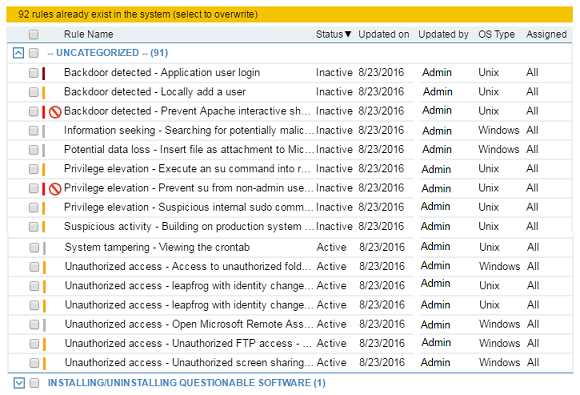Open Unauthorized screen sharing rule
This screenshot has width=580, height=395.
pos(189,363)
